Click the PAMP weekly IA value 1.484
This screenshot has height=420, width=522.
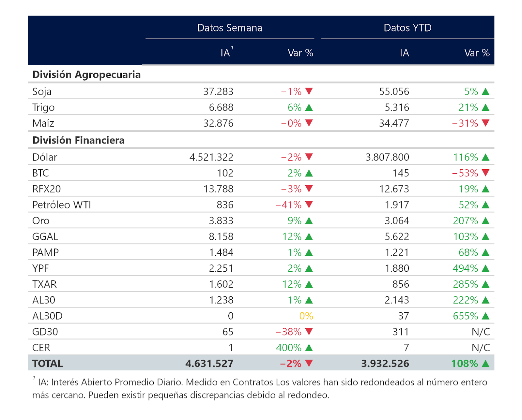pos(221,252)
